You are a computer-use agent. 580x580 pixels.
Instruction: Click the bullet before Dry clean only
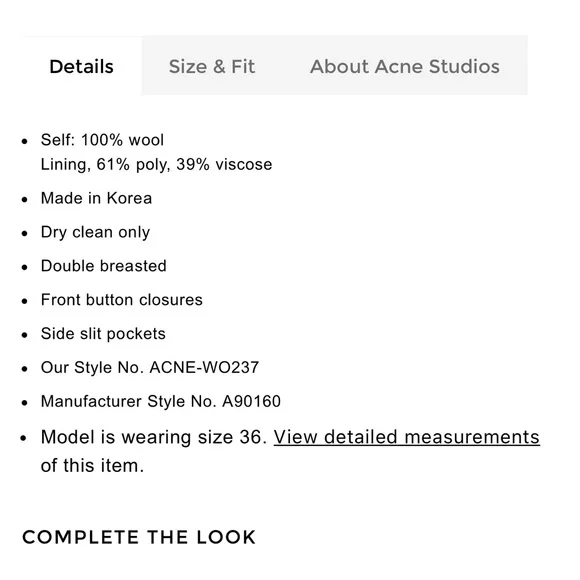[x=24, y=233]
